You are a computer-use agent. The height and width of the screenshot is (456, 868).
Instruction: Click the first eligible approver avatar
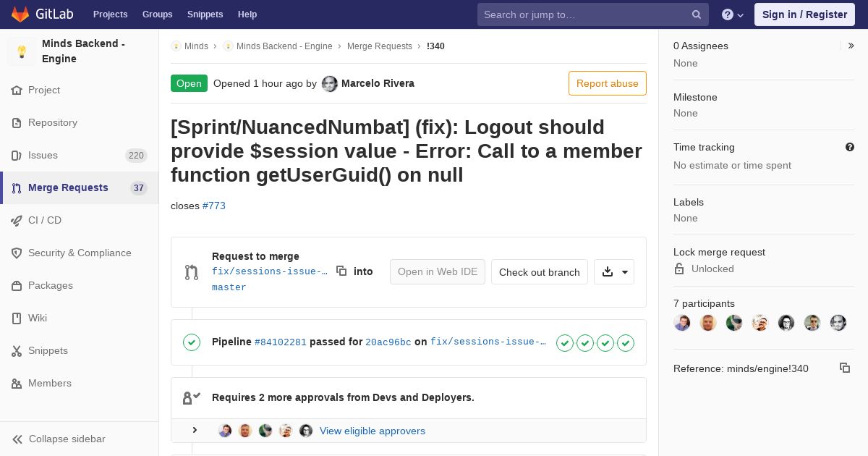[x=225, y=431]
